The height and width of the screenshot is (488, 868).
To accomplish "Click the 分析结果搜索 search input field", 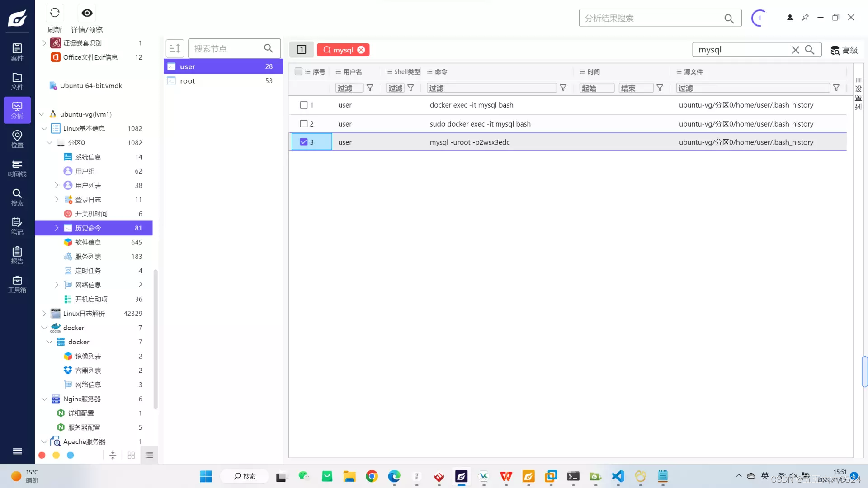I will [651, 18].
